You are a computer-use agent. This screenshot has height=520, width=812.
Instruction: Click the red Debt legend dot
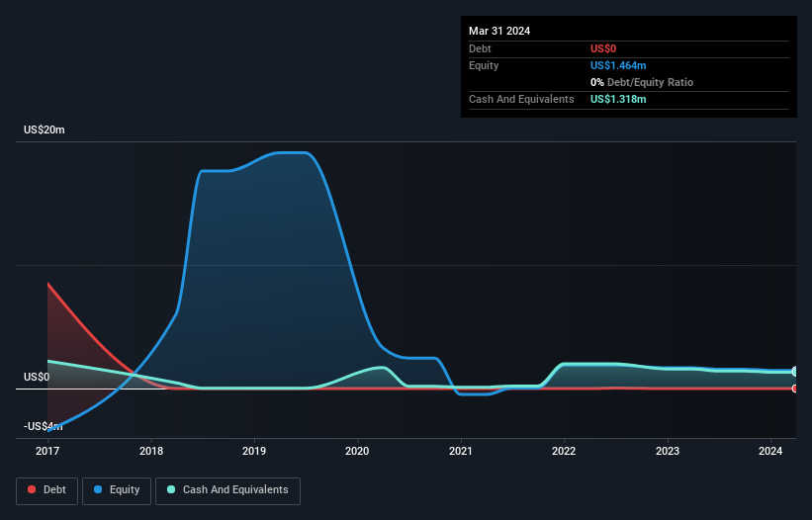click(x=32, y=489)
